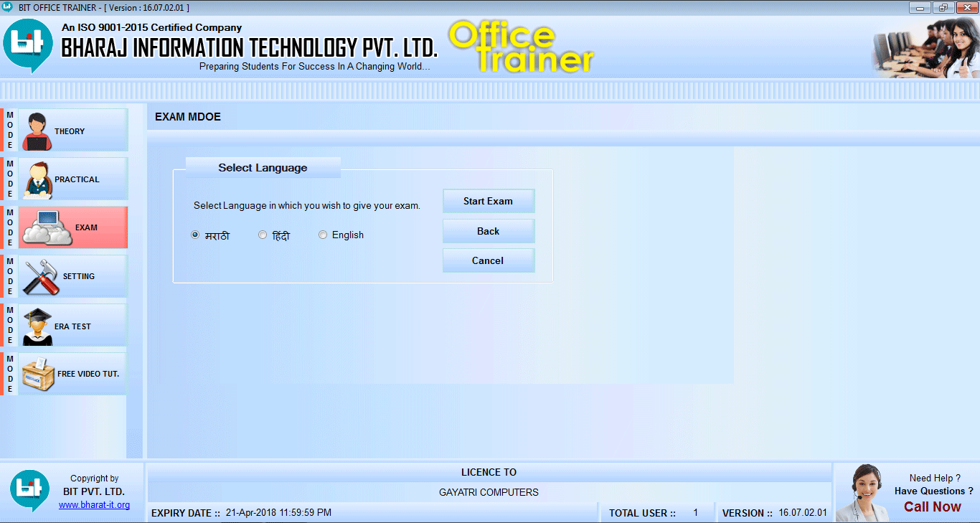Open the ERA Test mode

point(72,326)
